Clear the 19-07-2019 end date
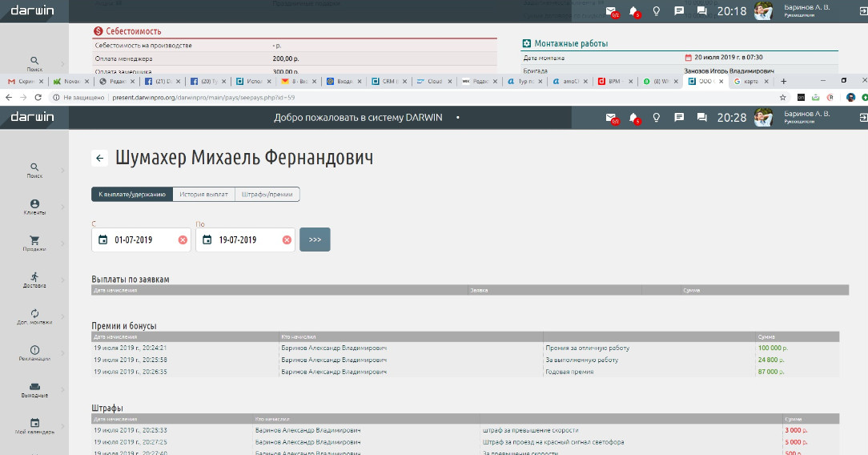The height and width of the screenshot is (455, 868). point(287,240)
